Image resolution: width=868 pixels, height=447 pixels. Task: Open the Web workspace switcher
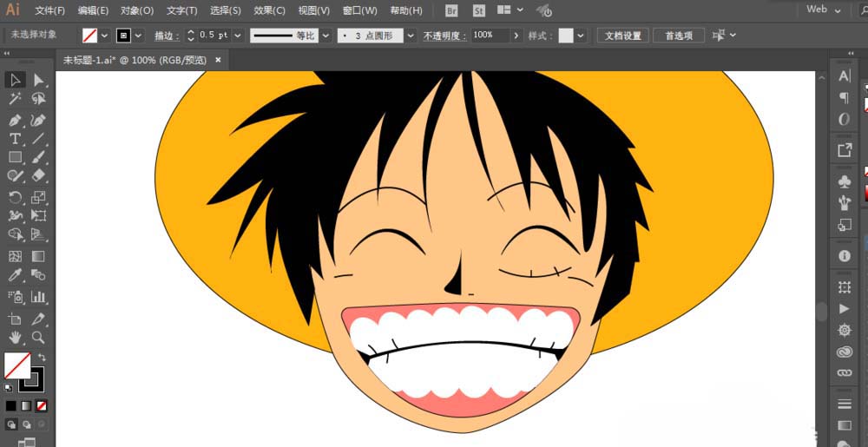tap(824, 10)
